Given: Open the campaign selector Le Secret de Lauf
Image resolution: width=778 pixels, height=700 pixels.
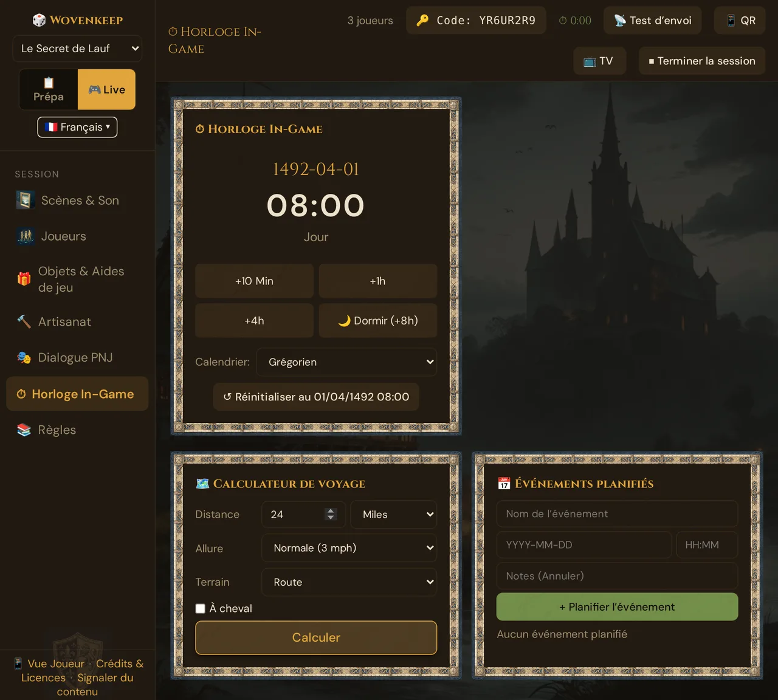Looking at the screenshot, I should pyautogui.click(x=77, y=49).
